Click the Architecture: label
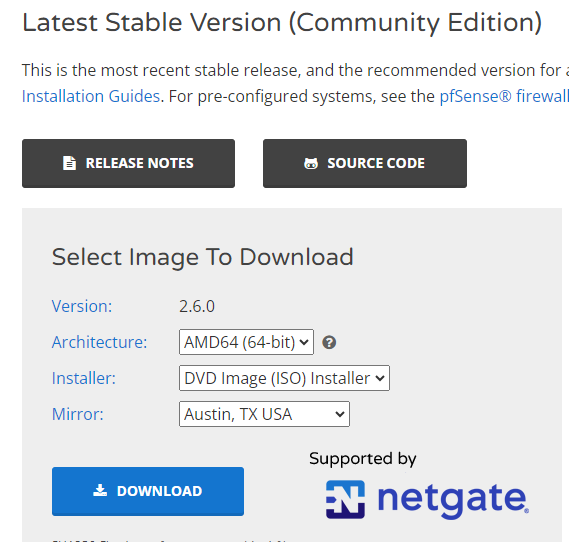This screenshot has height=542, width=569. point(99,342)
